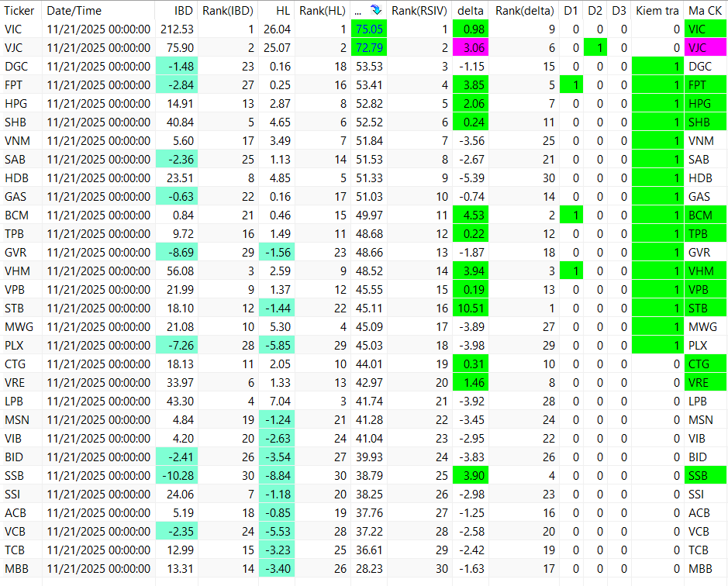Image resolution: width=728 pixels, height=586 pixels.
Task: Sort by the delta column header
Action: point(471,10)
